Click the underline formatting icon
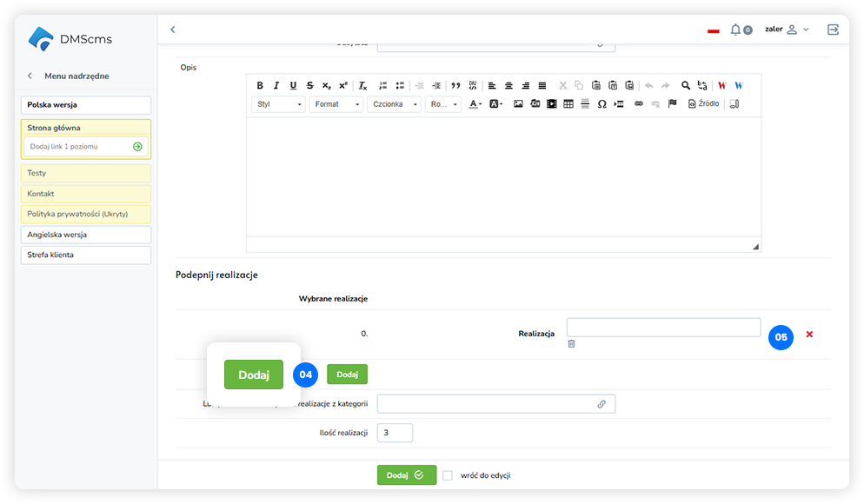This screenshot has width=864, height=504. point(293,85)
